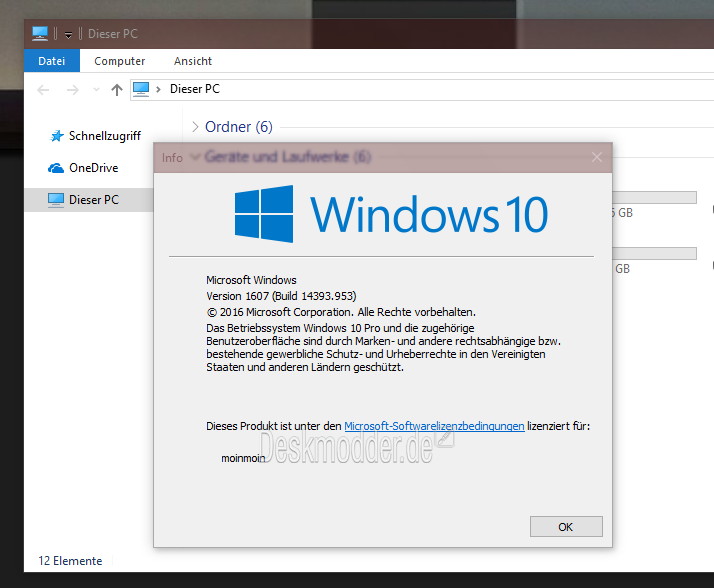Go back with the left arrow

coord(43,90)
